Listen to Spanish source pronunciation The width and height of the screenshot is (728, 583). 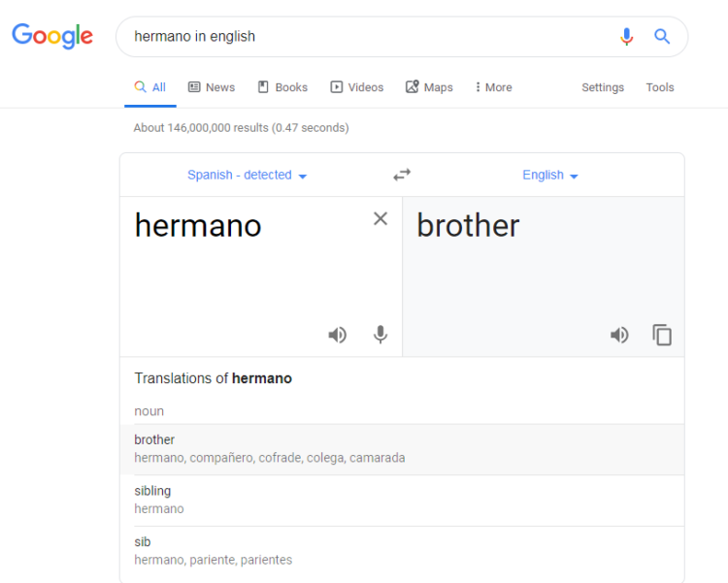[x=337, y=335]
